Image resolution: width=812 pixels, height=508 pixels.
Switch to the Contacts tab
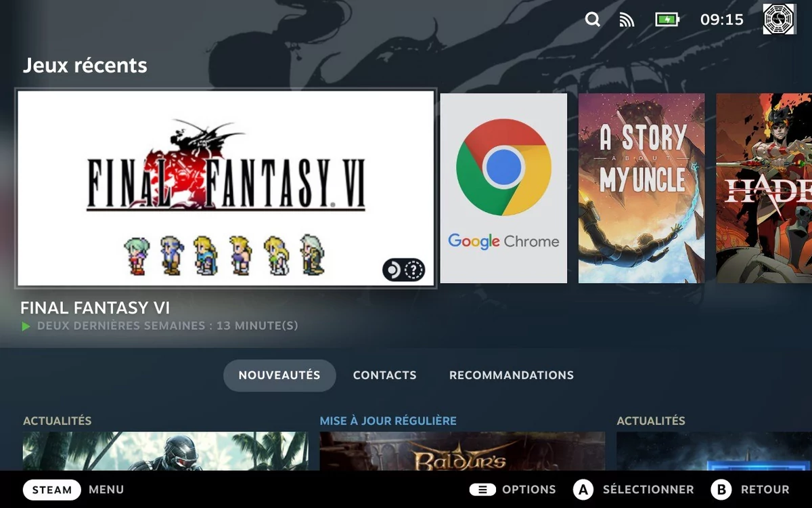click(x=384, y=375)
